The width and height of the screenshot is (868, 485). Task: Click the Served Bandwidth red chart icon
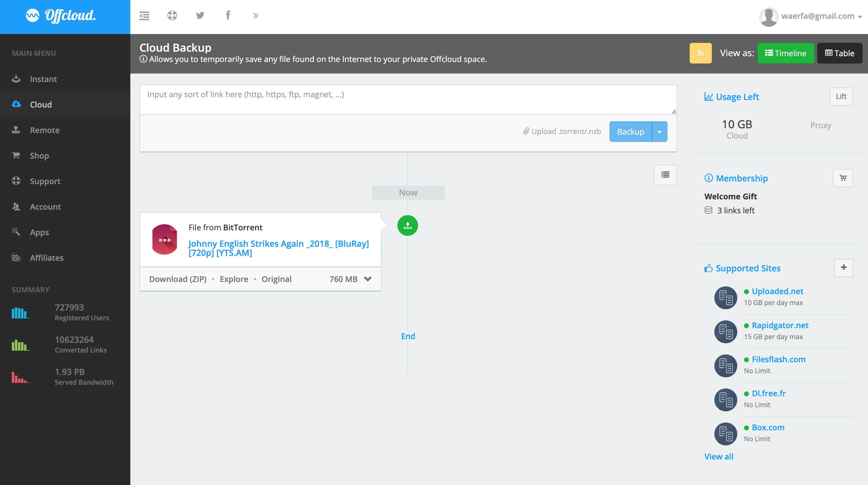click(20, 377)
